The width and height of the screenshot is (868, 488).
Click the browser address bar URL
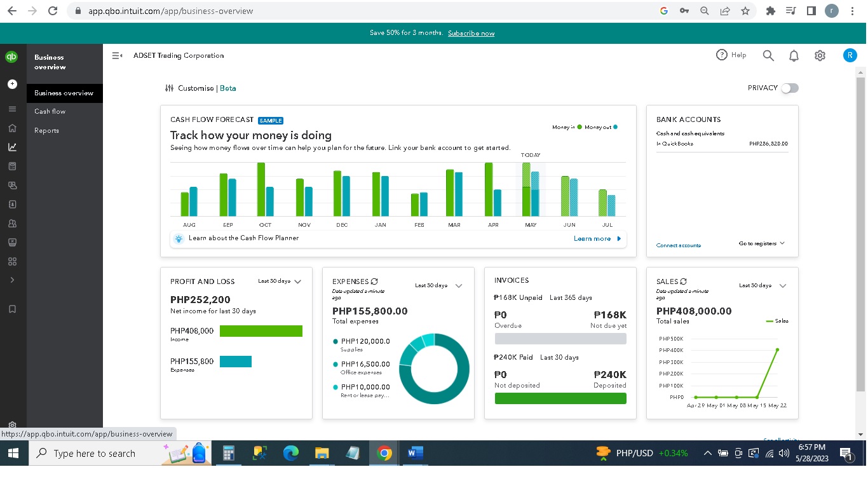tap(170, 11)
